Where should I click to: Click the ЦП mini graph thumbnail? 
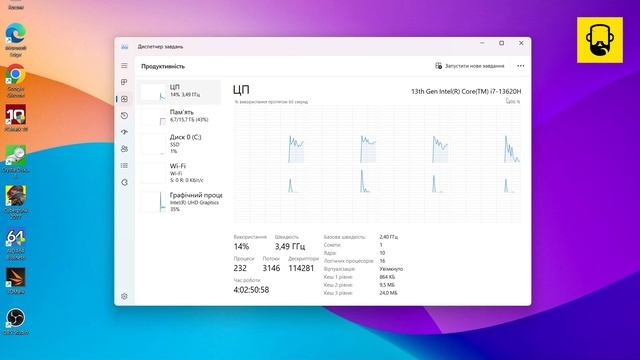pos(153,92)
